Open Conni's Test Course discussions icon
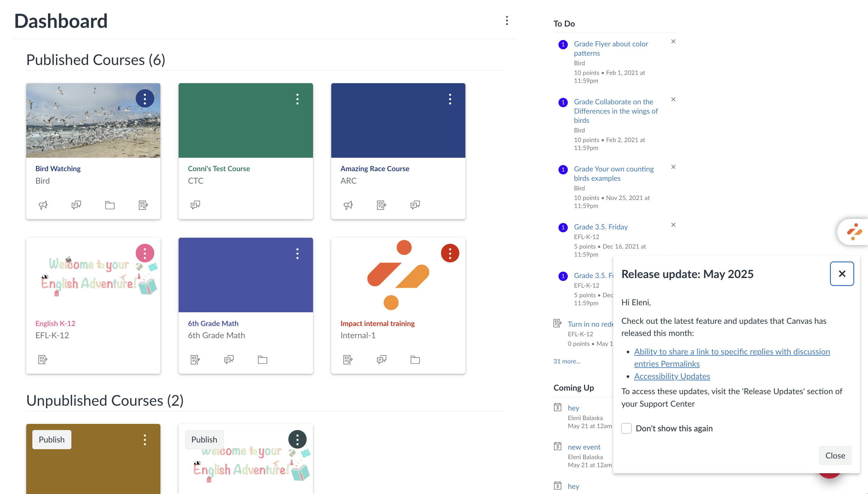This screenshot has width=868, height=494. point(195,205)
